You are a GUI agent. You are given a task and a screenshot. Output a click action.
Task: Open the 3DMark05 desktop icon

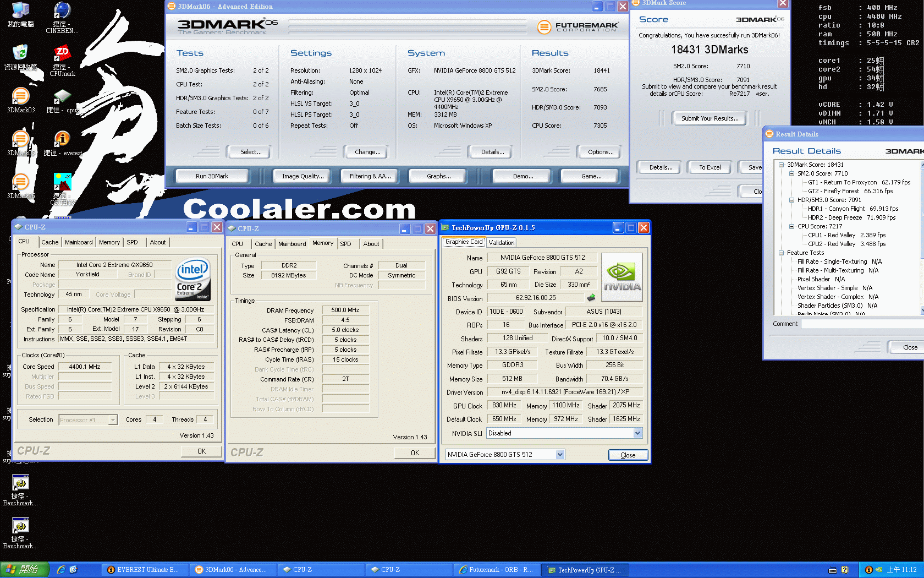[20, 144]
